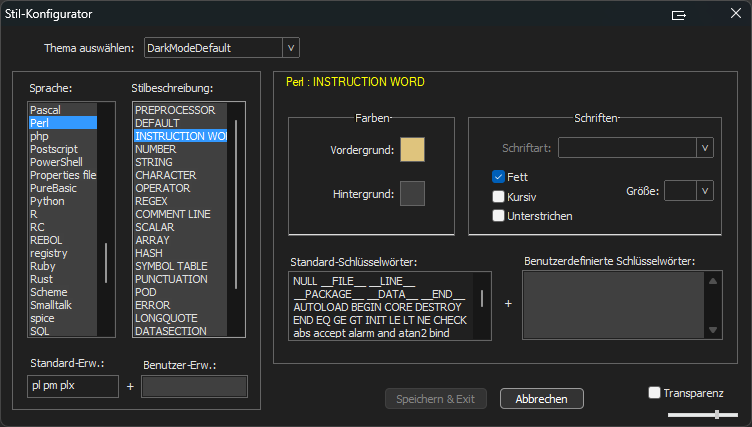Select php in the Sprache list
This screenshot has height=427, width=752.
[63, 136]
